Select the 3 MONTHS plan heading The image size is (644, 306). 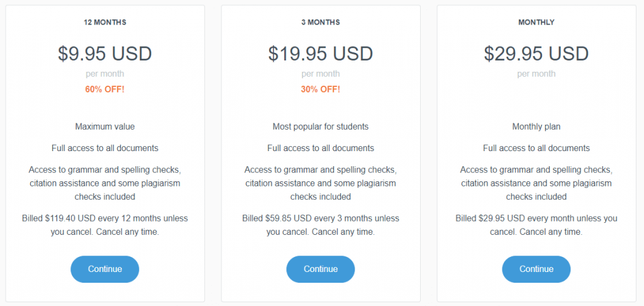(x=321, y=22)
